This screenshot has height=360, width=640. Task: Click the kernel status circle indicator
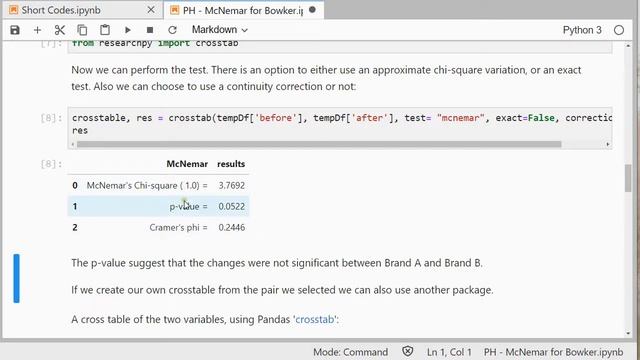(x=619, y=30)
